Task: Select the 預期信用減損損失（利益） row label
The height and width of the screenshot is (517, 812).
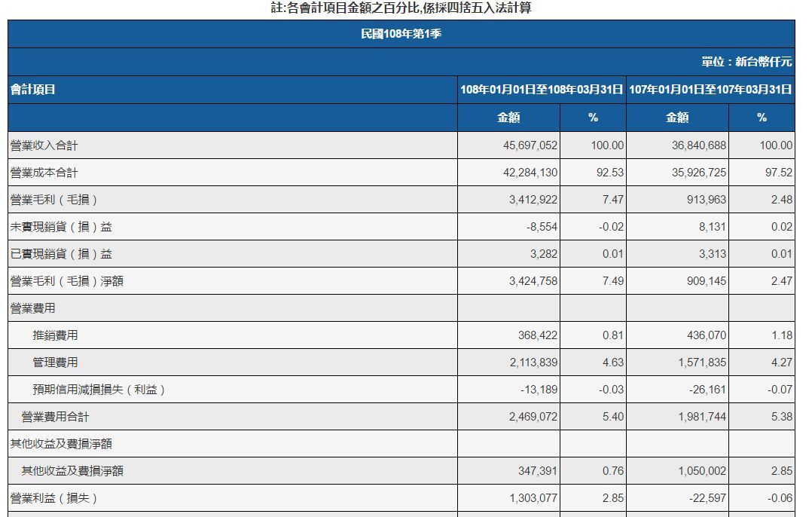Action: tap(99, 390)
